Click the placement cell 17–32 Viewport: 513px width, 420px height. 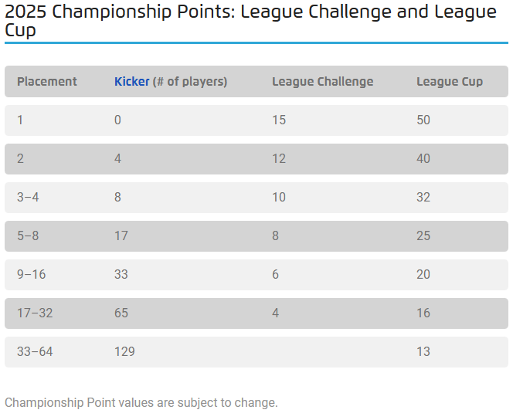tap(34, 313)
